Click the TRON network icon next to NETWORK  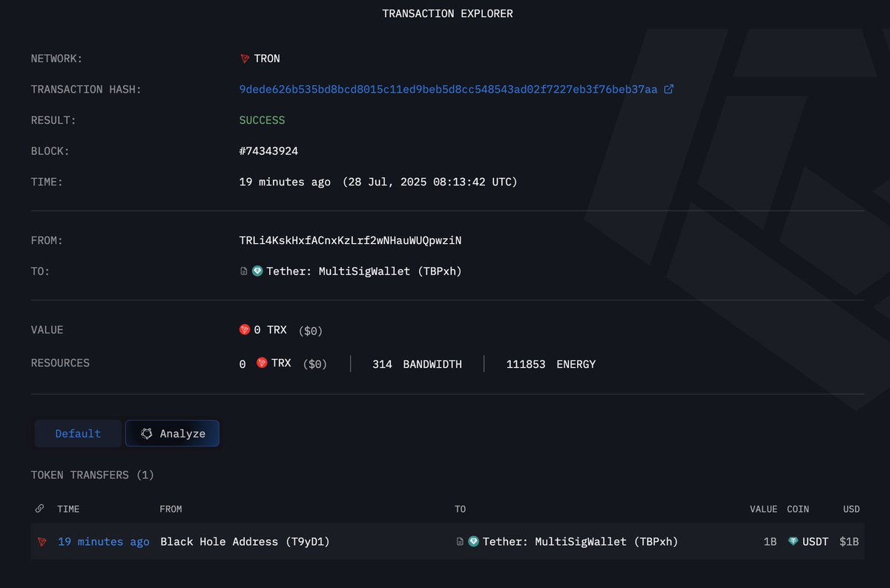[243, 59]
